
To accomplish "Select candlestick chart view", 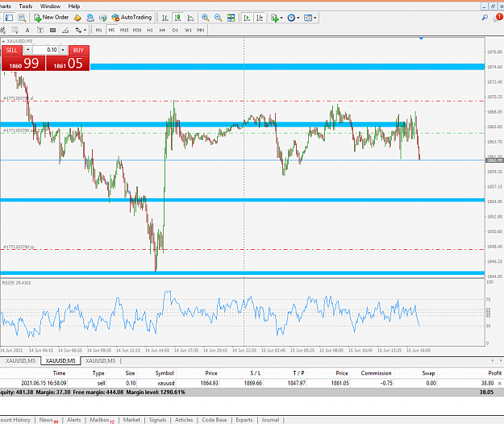I will pos(177,18).
